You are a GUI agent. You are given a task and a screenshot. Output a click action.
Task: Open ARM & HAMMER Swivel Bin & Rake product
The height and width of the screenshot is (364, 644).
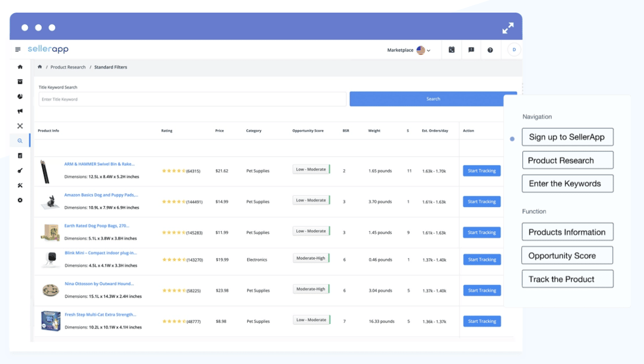pos(99,164)
